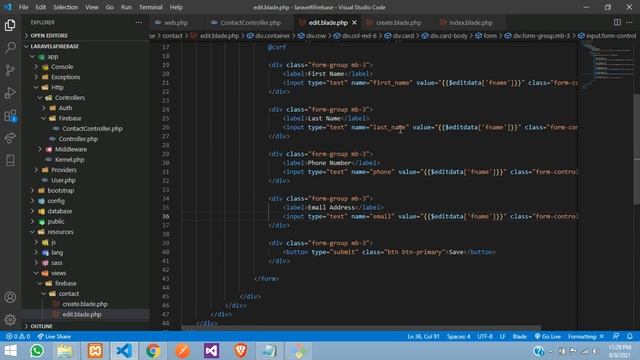640x360 pixels.
Task: Click the feedback icon in status bar
Action: [x=616, y=336]
